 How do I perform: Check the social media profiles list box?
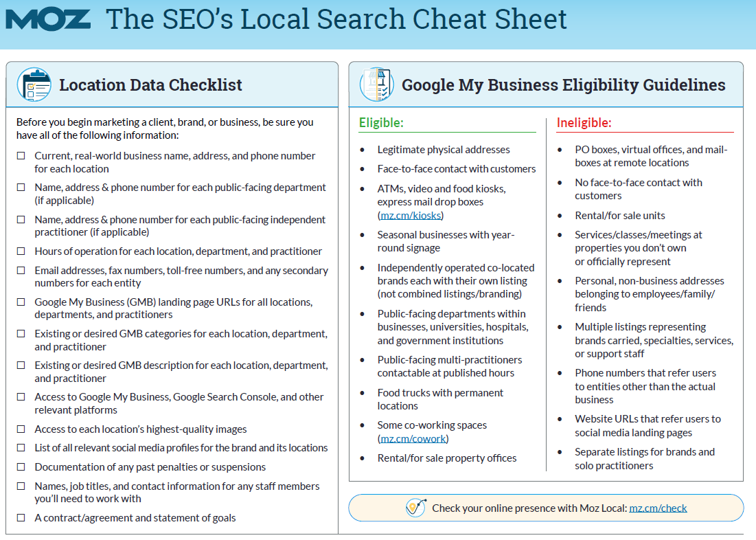pos(21,448)
